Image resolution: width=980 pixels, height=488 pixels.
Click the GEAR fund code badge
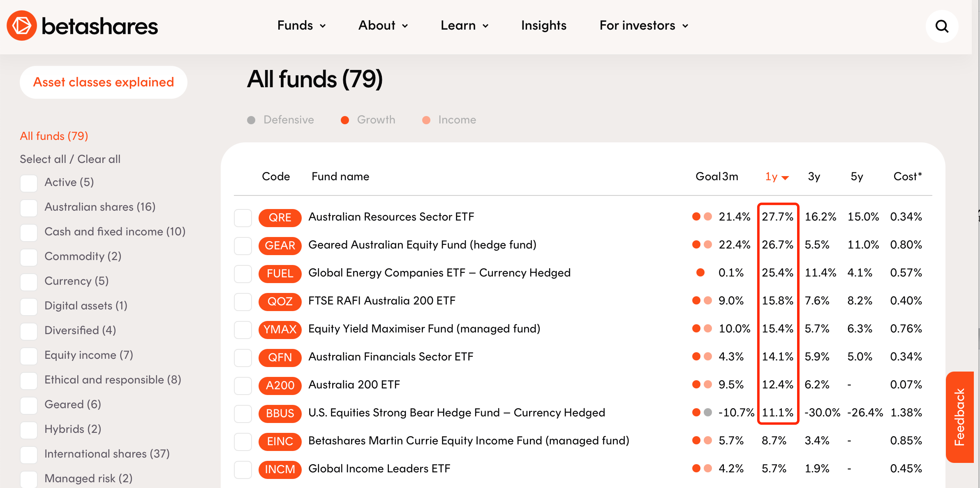280,245
